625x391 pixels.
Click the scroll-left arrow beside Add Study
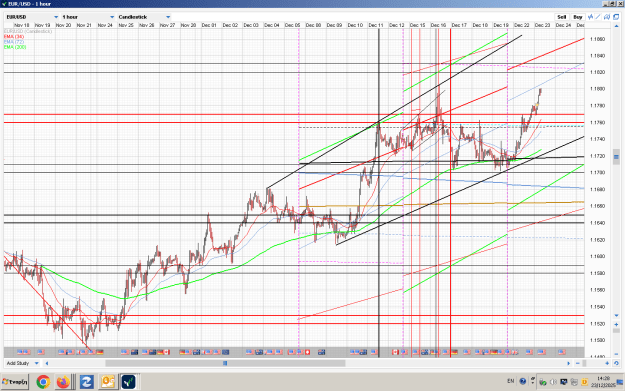pos(47,363)
